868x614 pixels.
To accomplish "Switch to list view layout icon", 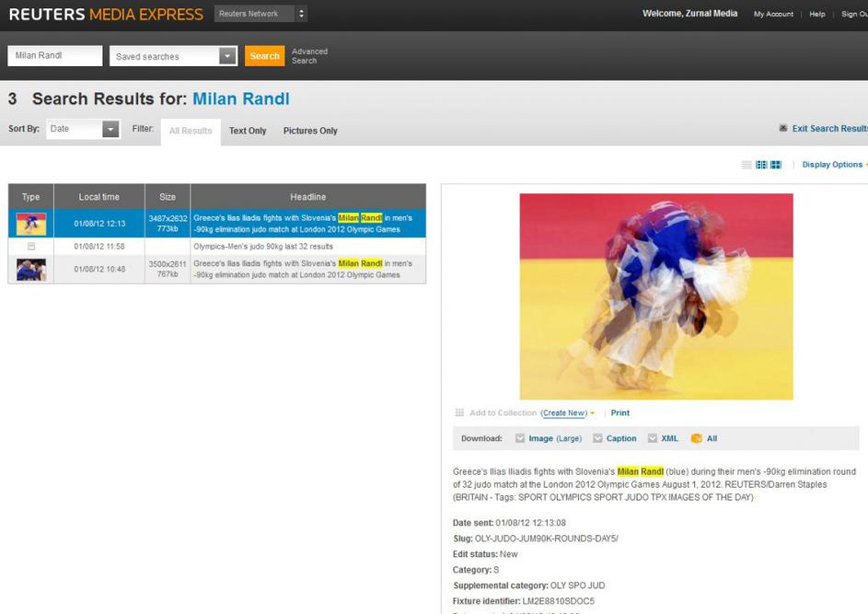I will (x=747, y=165).
